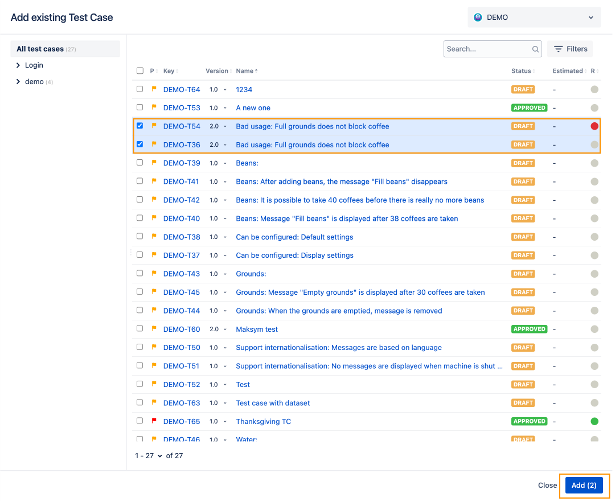613x502 pixels.
Task: Tick the select-all checkbox in header
Action: [x=140, y=71]
